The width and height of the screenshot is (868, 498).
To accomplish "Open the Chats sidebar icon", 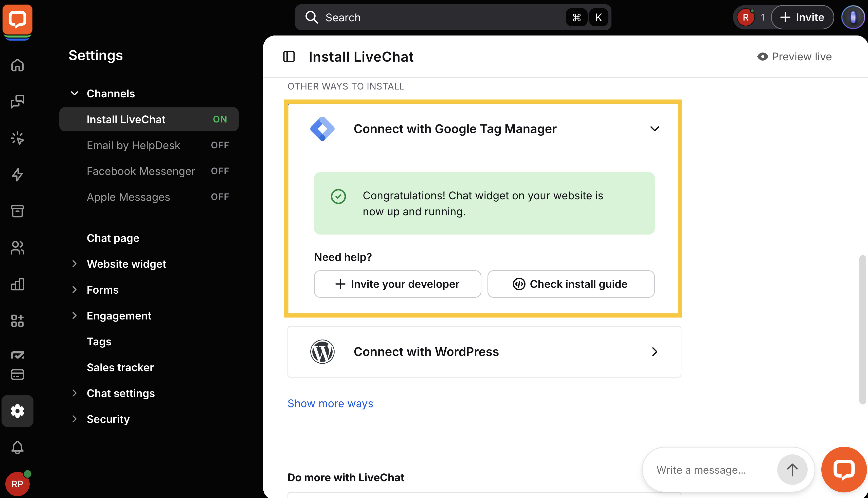I will [x=17, y=102].
